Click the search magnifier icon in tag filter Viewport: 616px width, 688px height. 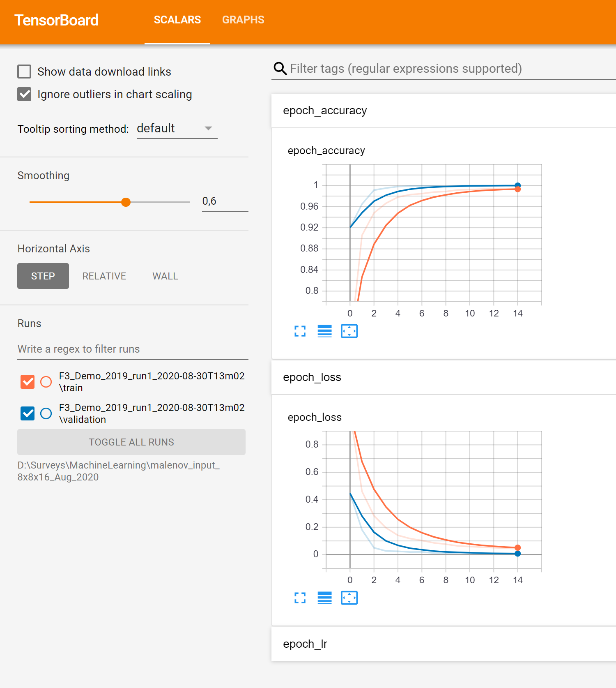(x=280, y=69)
